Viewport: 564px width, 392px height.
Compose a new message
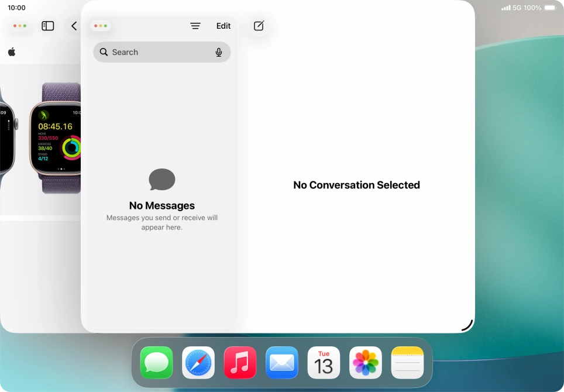[x=258, y=26]
